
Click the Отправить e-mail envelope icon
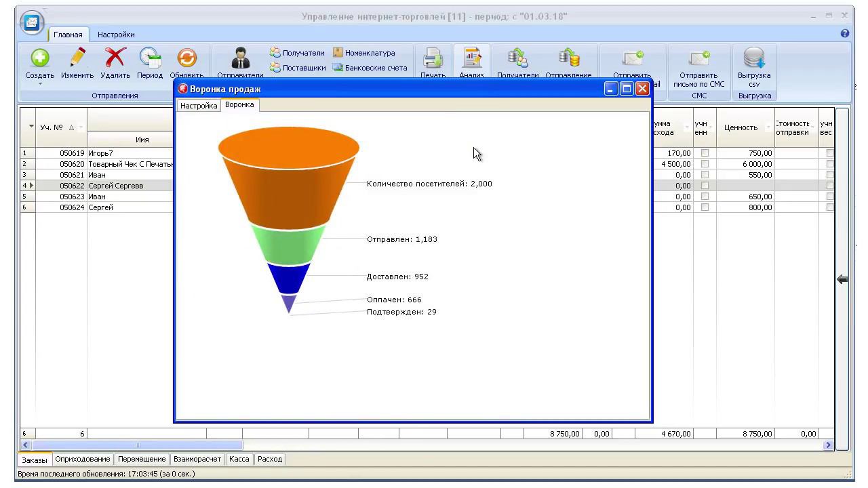click(x=632, y=58)
